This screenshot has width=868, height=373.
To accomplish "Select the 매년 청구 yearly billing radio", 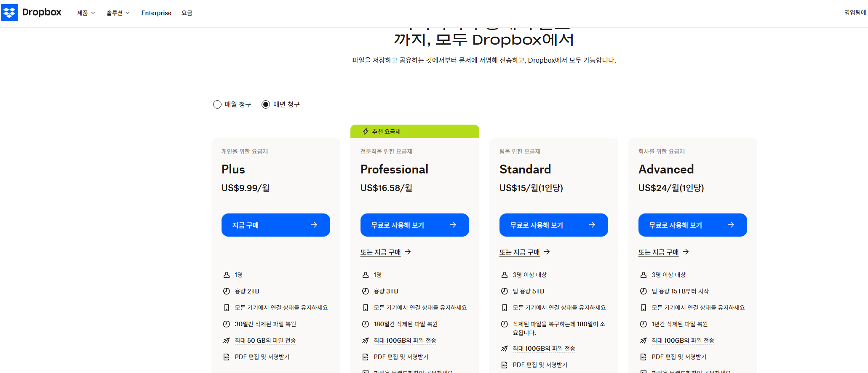I will coord(266,104).
